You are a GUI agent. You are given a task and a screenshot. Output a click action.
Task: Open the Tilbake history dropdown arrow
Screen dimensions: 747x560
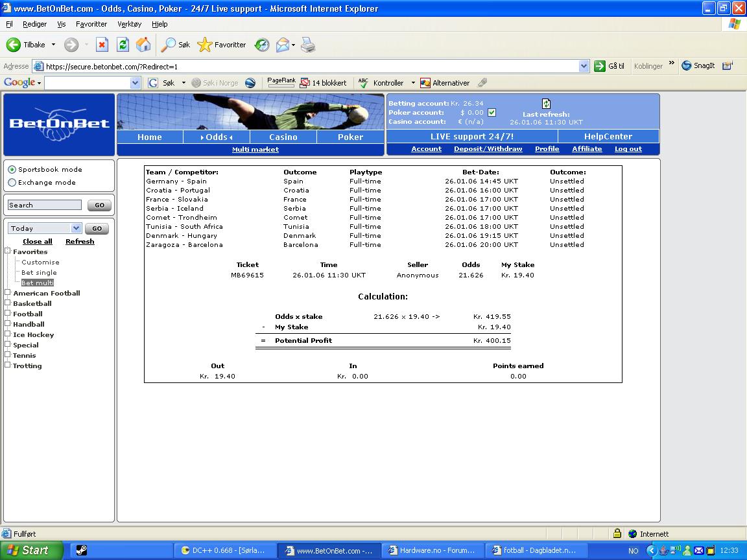53,45
